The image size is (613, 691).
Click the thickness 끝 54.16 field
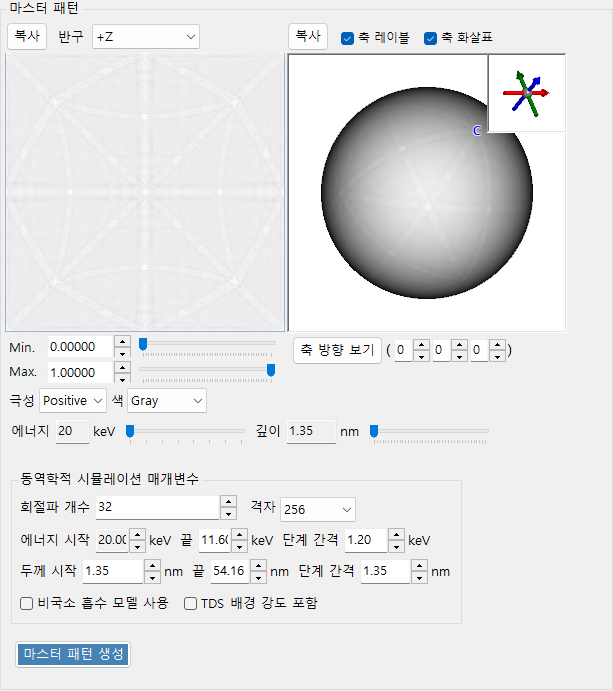pyautogui.click(x=230, y=571)
